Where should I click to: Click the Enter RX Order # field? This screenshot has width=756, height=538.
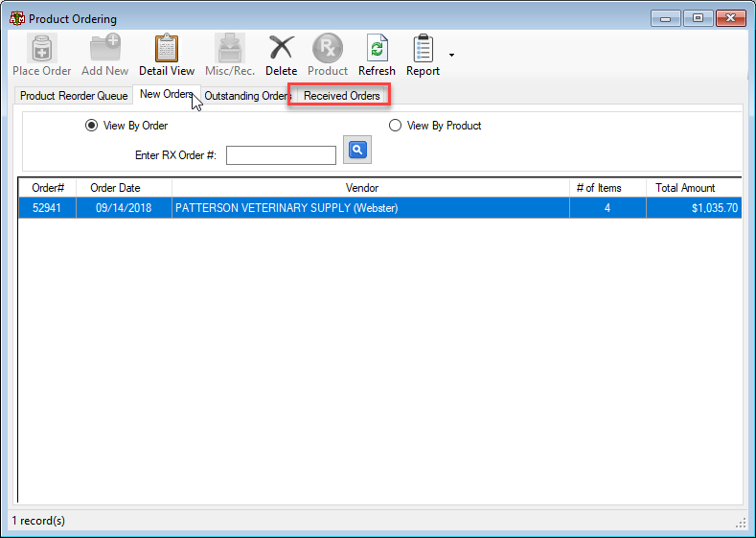pos(281,155)
